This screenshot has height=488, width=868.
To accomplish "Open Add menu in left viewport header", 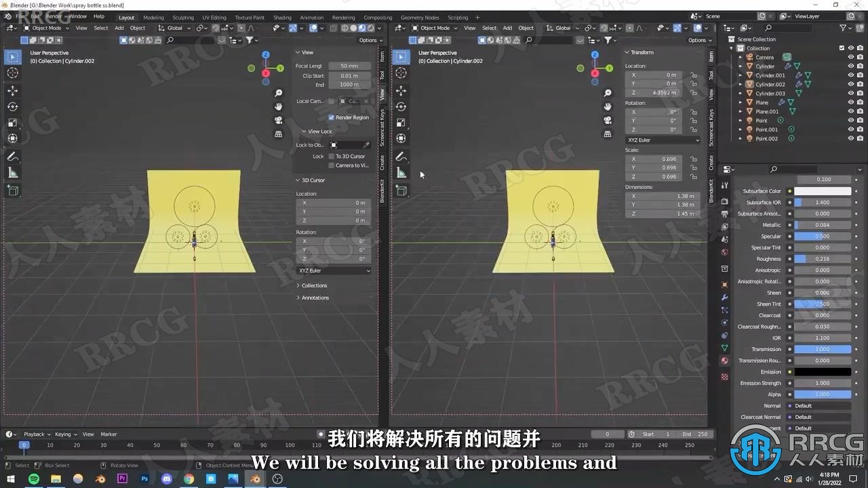I will pyautogui.click(x=119, y=28).
